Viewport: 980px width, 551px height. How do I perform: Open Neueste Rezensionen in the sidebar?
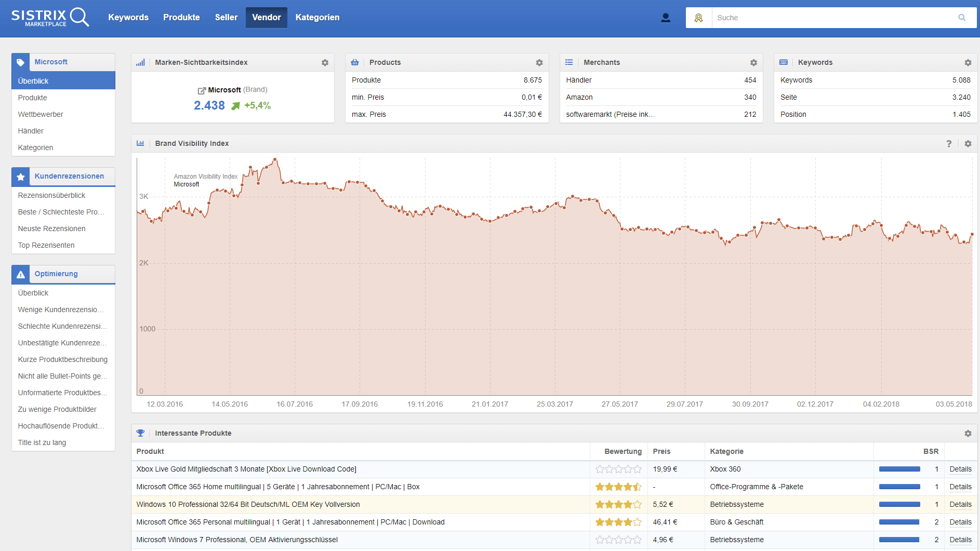click(x=51, y=229)
